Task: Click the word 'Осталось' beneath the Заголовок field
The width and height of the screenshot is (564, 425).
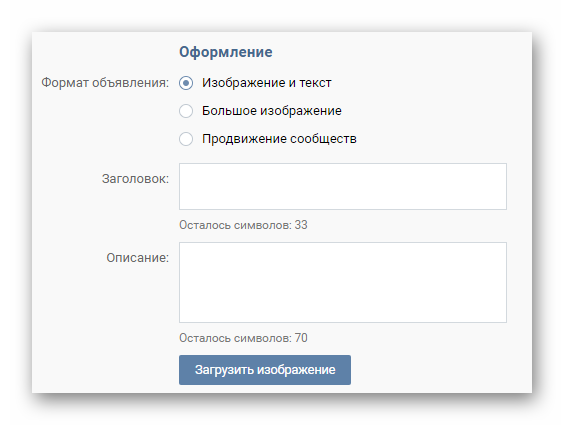Action: point(205,225)
